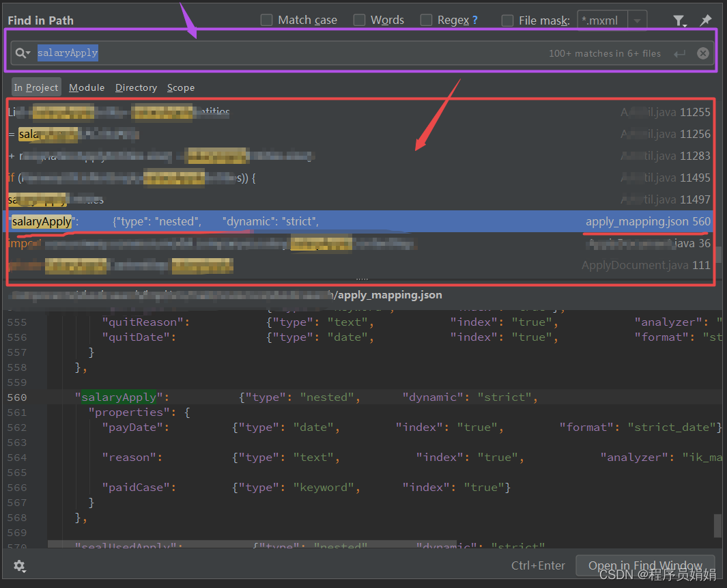Click the "payDate" key in preview

coord(132,428)
